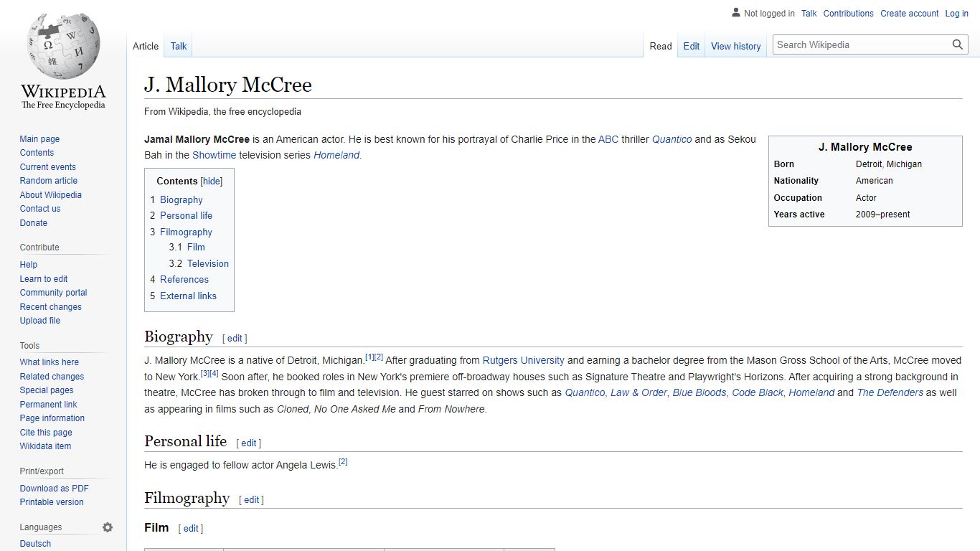Open Help in Contribute section

(x=29, y=265)
